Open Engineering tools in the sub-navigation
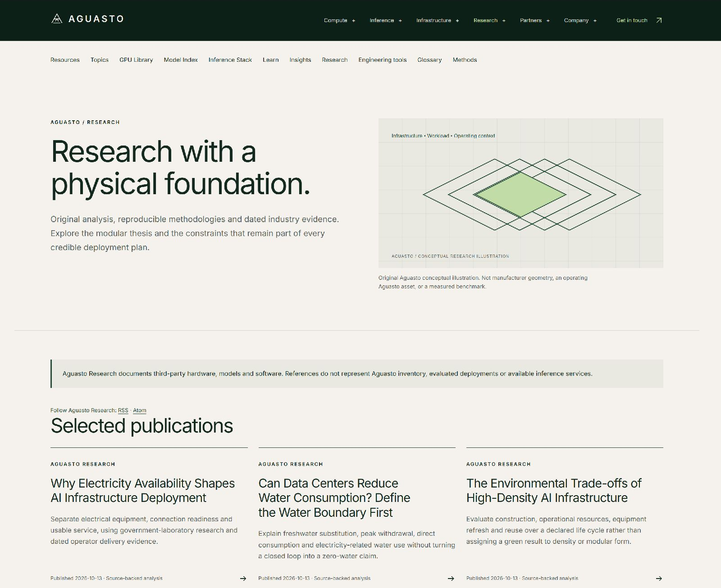The height and width of the screenshot is (588, 721). point(383,60)
